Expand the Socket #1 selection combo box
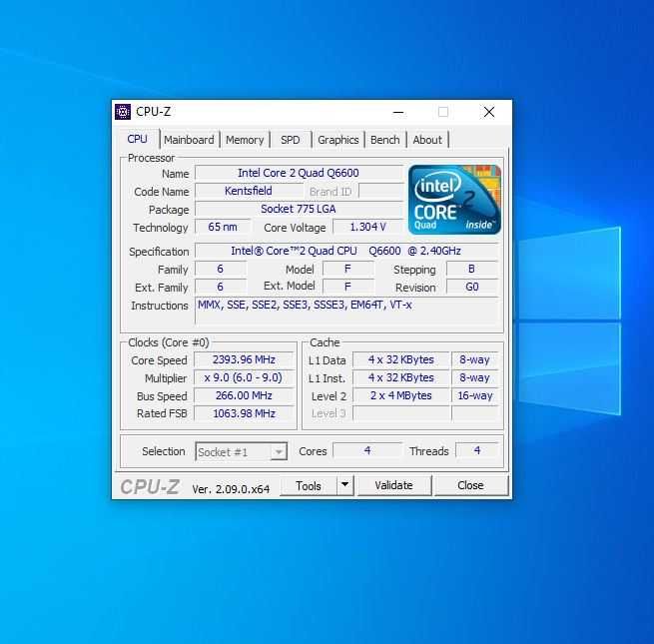654x644 pixels. (x=241, y=451)
